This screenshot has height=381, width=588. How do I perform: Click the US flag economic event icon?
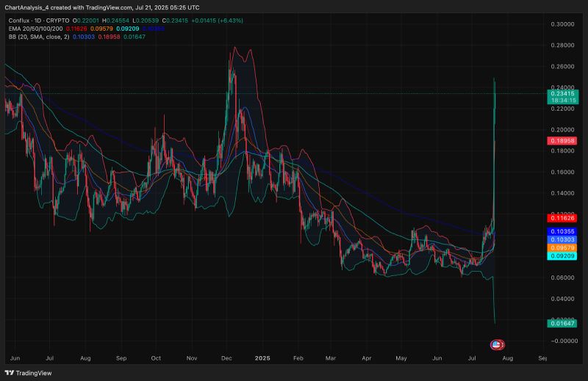coord(497,344)
